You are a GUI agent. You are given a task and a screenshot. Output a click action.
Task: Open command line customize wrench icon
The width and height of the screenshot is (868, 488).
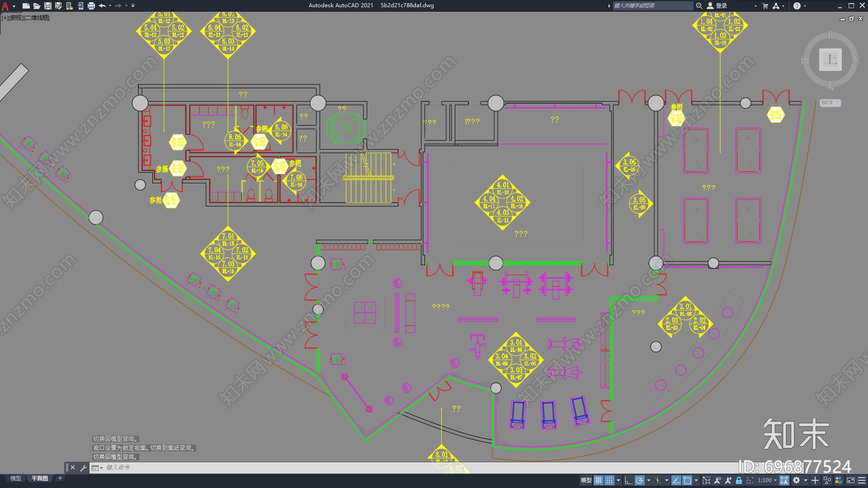click(83, 467)
